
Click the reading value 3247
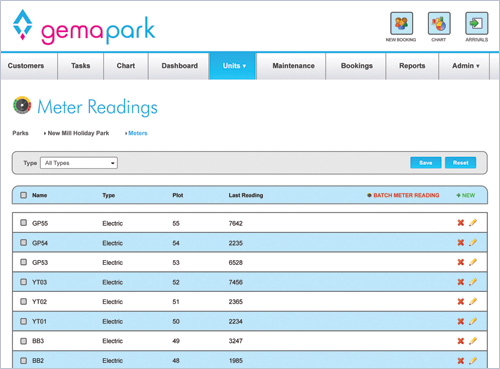[236, 341]
